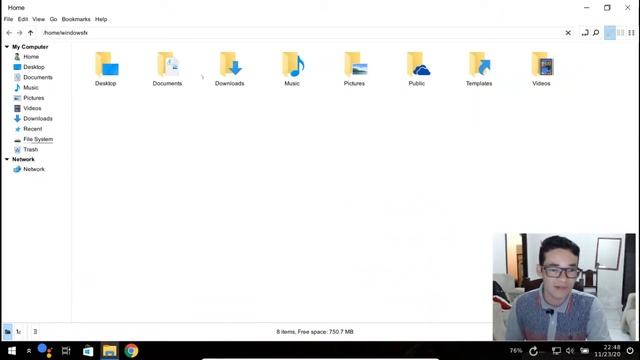Open the Music folder icon in main pane
The image size is (640, 360).
[x=293, y=64]
